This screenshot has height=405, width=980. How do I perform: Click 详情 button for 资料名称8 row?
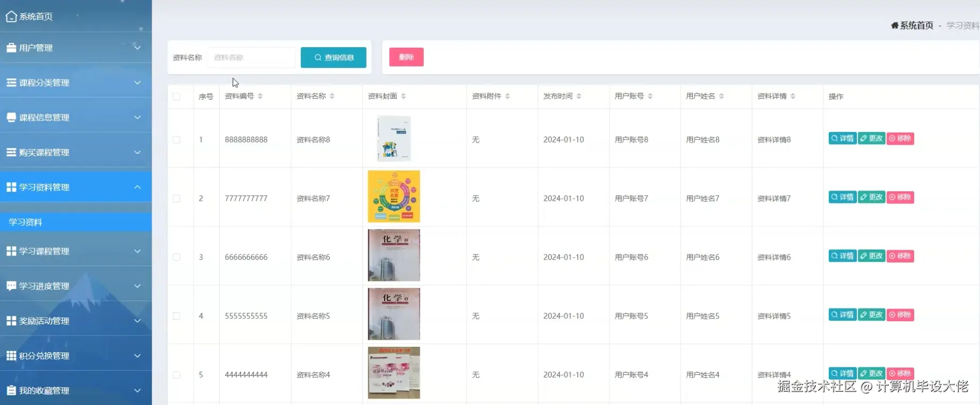(843, 138)
